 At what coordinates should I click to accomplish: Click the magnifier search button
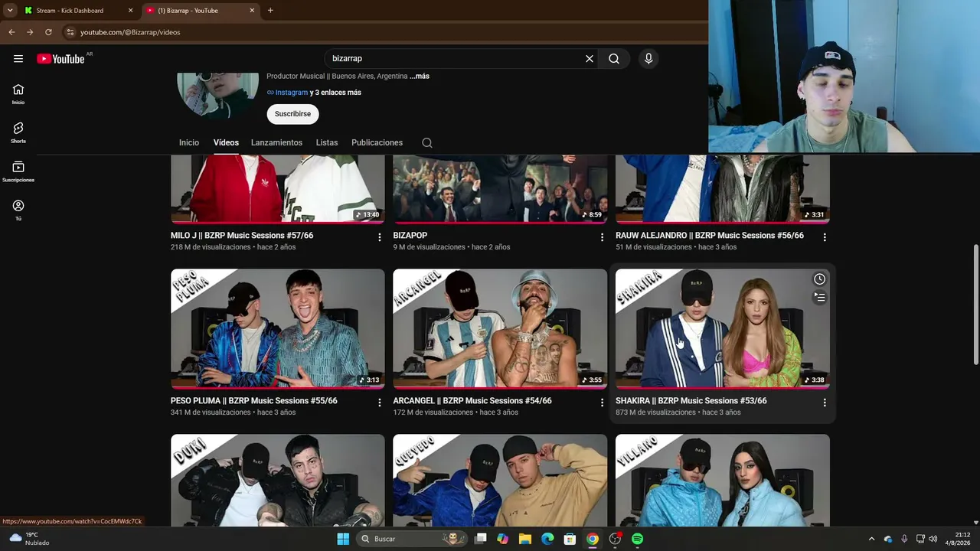614,59
